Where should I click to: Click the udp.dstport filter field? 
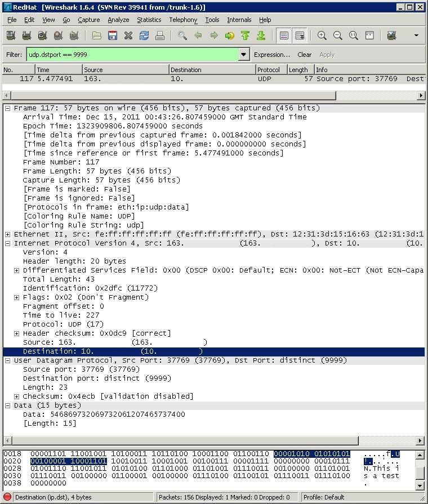[x=132, y=55]
